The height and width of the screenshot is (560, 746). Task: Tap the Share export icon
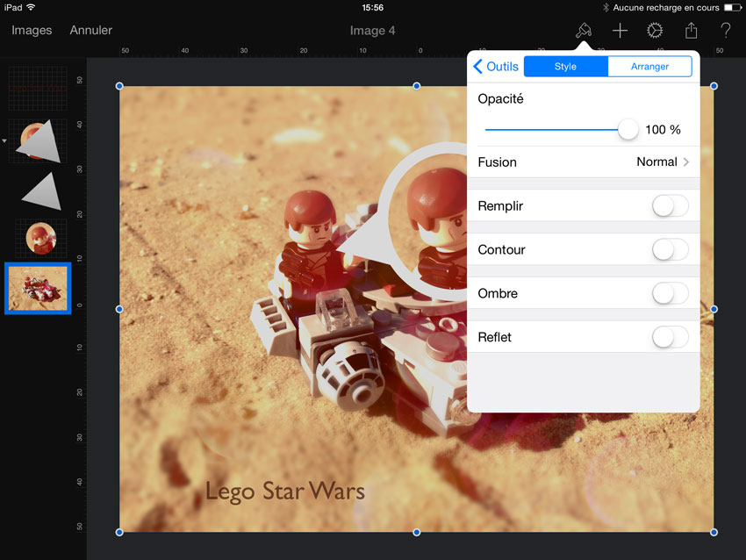[691, 31]
